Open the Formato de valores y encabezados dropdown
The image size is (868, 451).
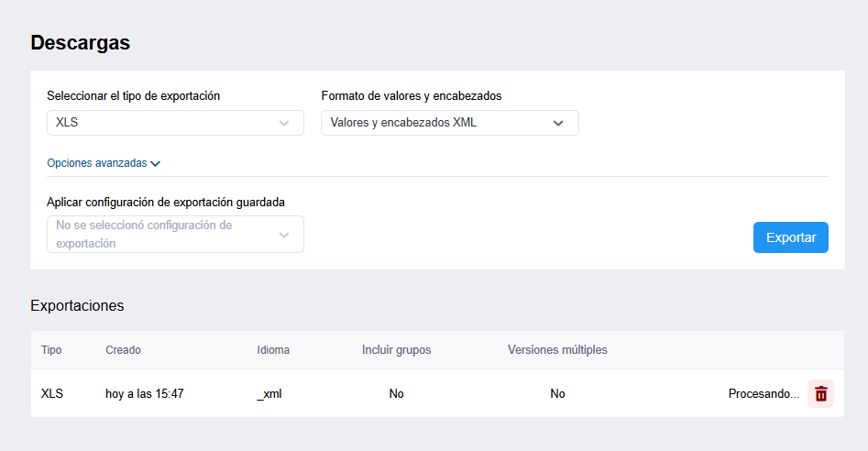pyautogui.click(x=450, y=123)
